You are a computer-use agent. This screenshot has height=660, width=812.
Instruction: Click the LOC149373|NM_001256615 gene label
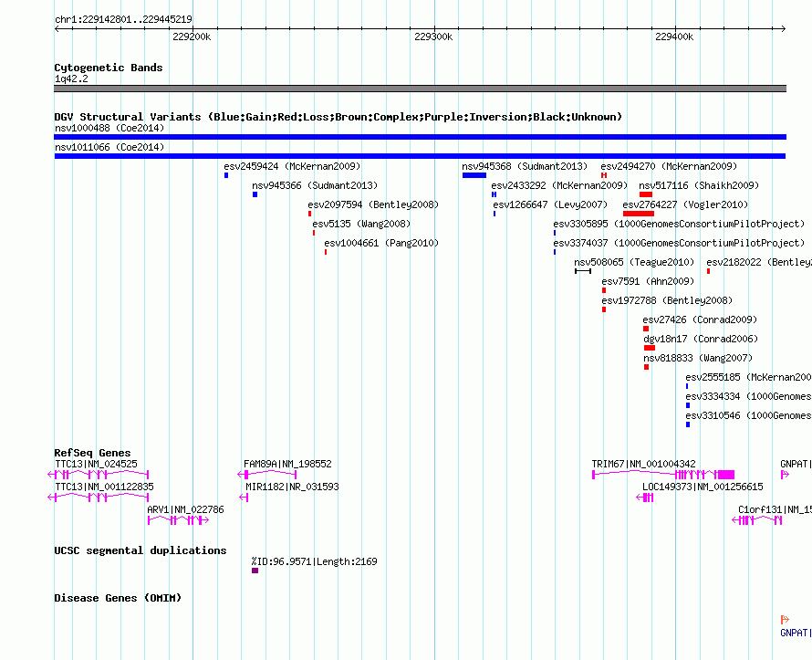(703, 487)
